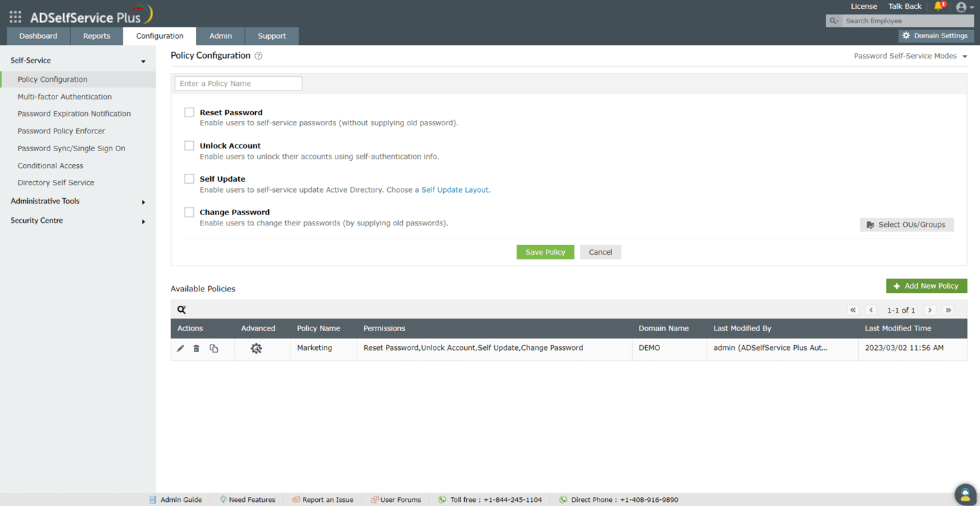
Task: Click the DEMO domain name cell
Action: point(670,349)
